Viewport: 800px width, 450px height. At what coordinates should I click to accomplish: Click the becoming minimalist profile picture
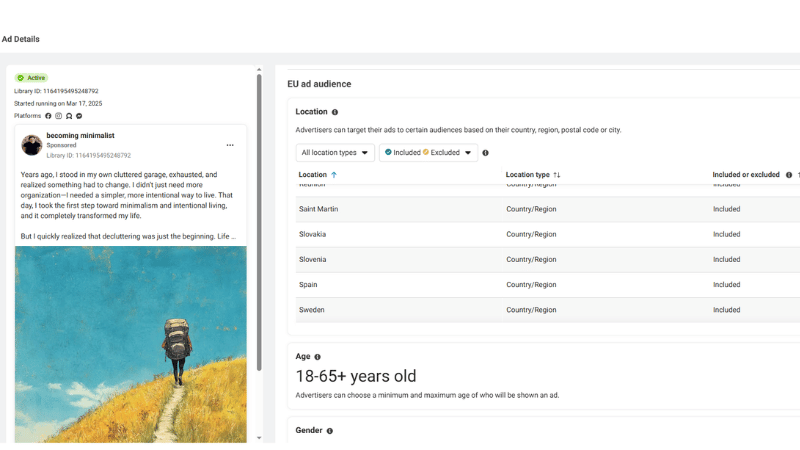point(32,145)
